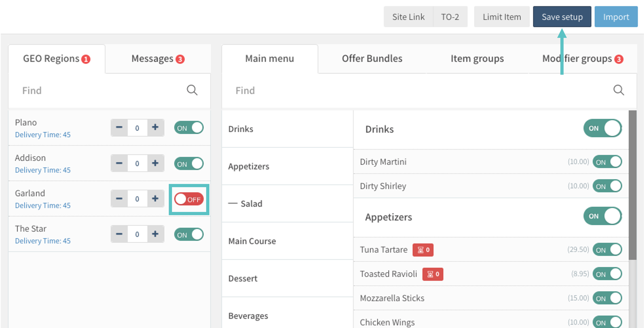Viewport: 644px width, 328px height.
Task: Click the GEO Regions Find input field
Action: [100, 90]
